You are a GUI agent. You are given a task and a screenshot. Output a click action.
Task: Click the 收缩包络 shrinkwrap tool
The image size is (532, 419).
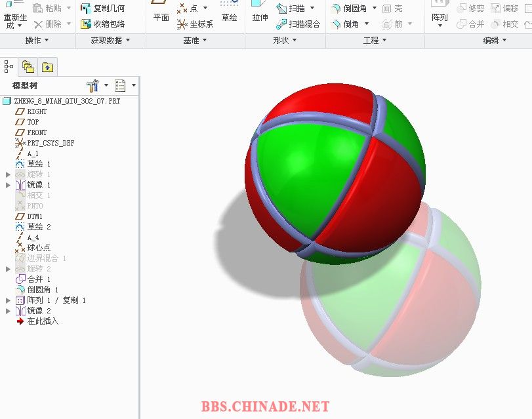(103, 24)
